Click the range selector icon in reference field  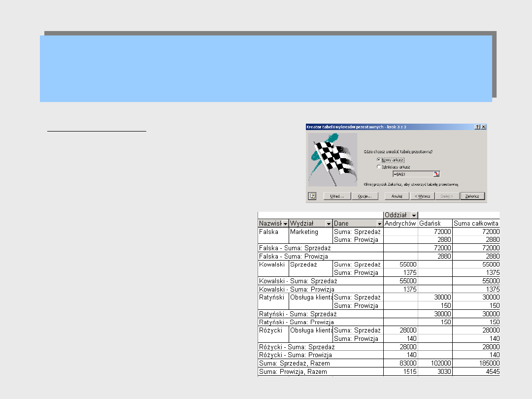[436, 173]
